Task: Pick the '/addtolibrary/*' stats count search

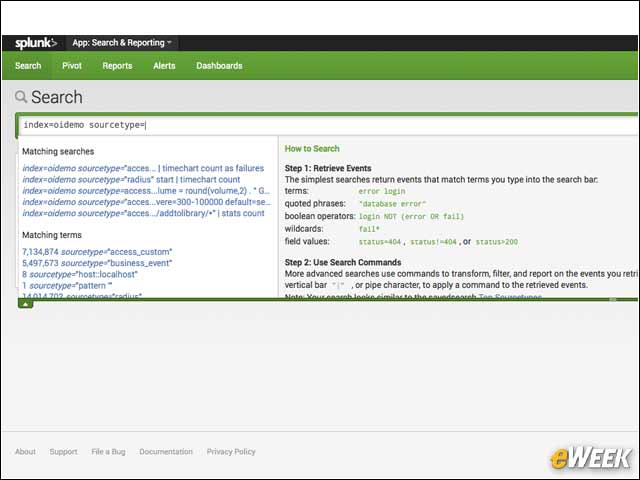Action: 143,213
